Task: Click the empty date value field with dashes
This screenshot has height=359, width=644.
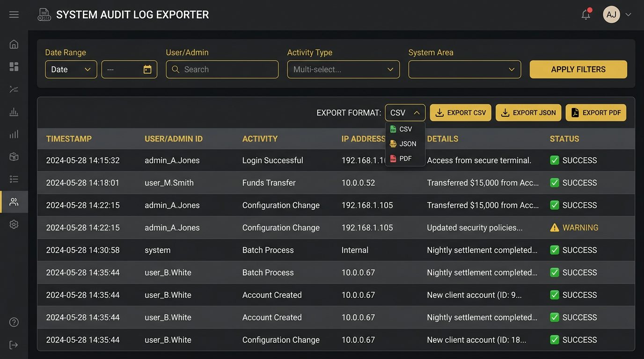Action: tap(129, 69)
